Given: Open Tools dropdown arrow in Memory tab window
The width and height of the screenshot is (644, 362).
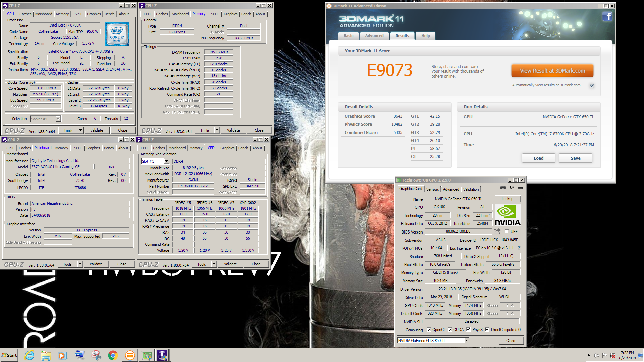Looking at the screenshot, I should [217, 130].
